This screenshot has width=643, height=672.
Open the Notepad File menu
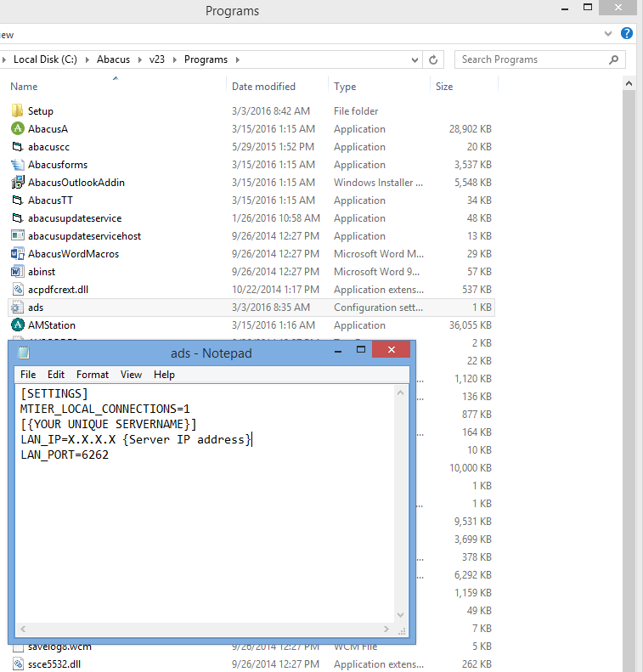(28, 375)
